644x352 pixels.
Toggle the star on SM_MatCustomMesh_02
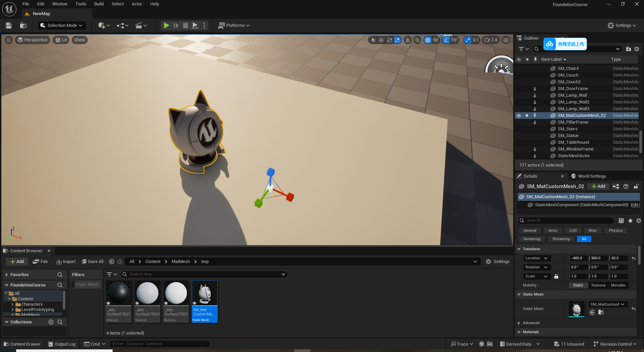tap(527, 116)
